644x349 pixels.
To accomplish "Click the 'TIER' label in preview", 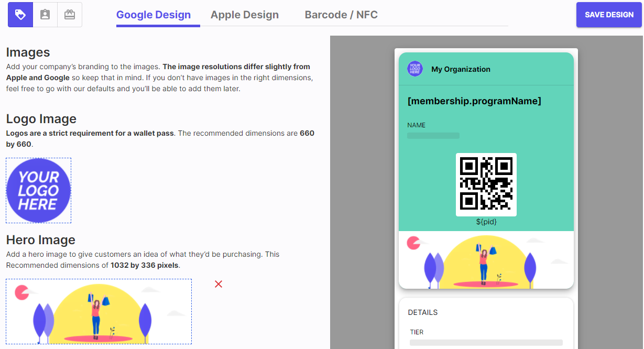I will click(x=417, y=332).
